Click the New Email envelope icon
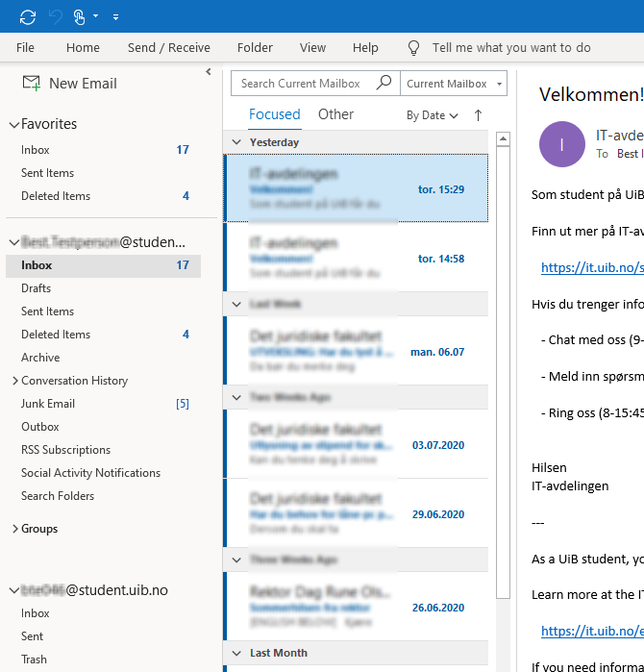The image size is (644, 672). (32, 84)
